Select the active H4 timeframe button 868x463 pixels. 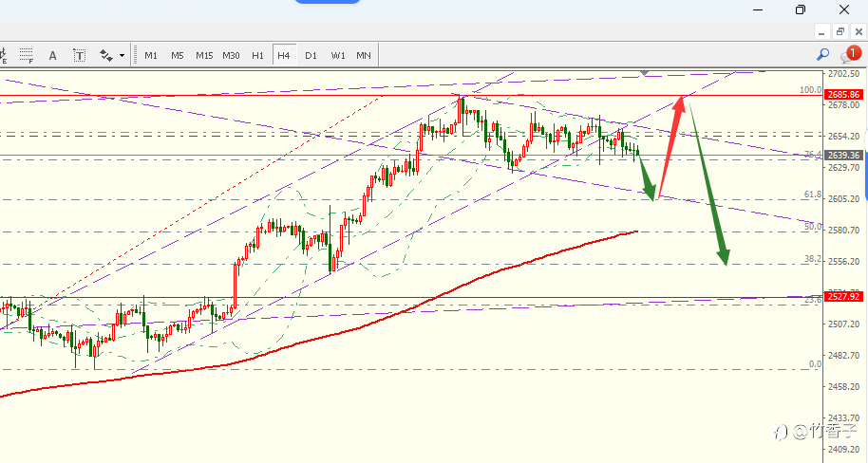(x=284, y=55)
